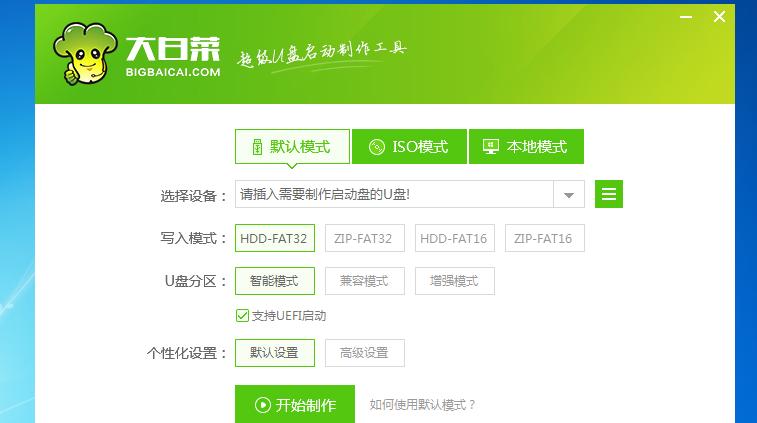This screenshot has width=757, height=423.
Task: Click the device field 请插入需要制作启动盘的U盘
Action: point(394,194)
